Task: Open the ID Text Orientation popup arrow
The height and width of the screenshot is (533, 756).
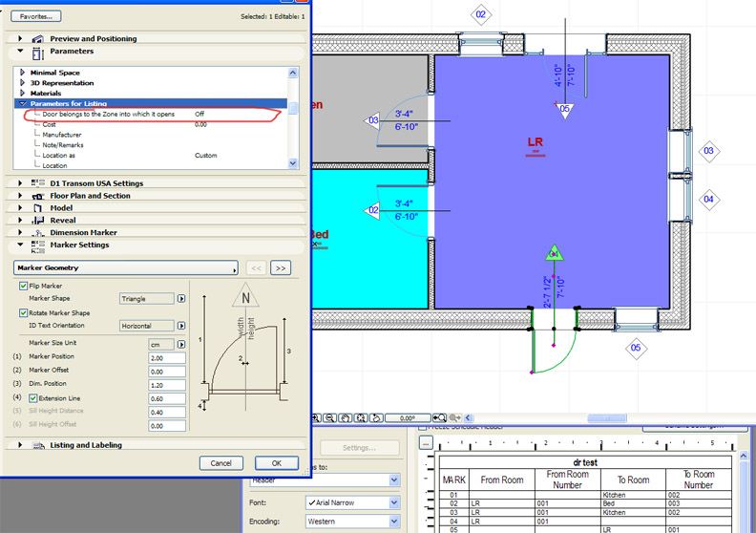Action: coord(181,326)
